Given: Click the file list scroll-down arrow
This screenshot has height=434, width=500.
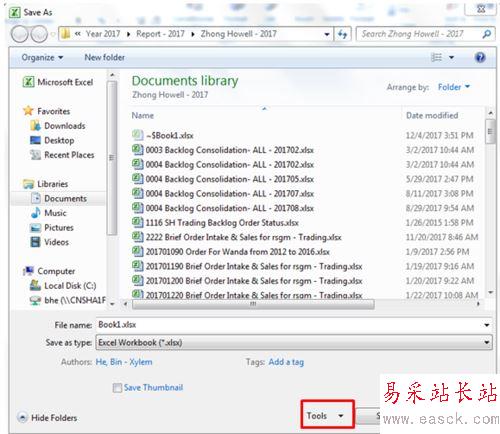Looking at the screenshot, I should (490, 292).
